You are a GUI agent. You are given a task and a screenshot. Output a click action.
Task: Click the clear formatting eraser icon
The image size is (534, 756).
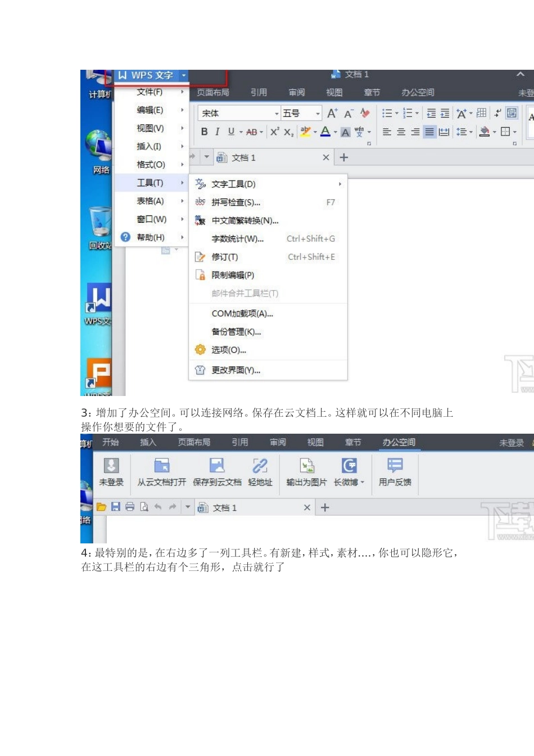click(x=365, y=113)
